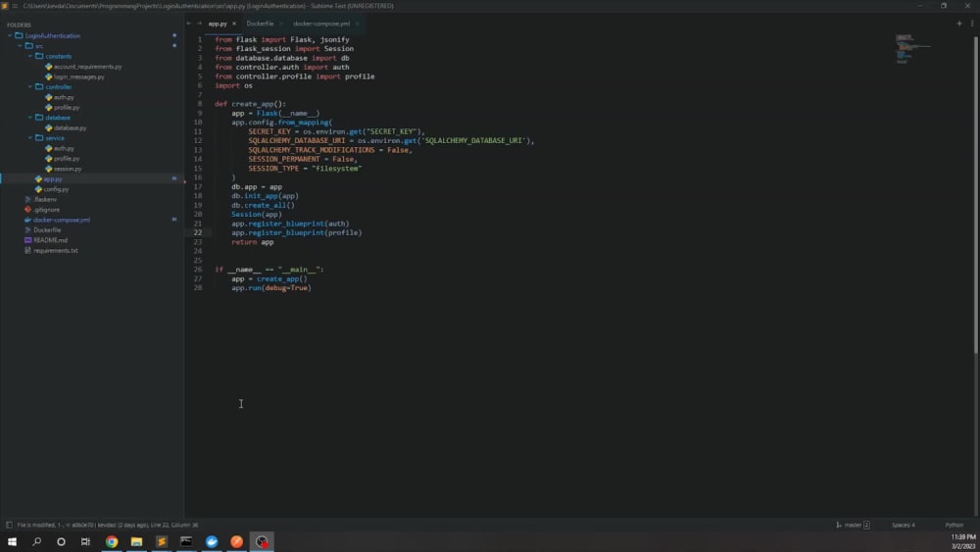Select app.py in the sidebar tree

click(x=53, y=179)
